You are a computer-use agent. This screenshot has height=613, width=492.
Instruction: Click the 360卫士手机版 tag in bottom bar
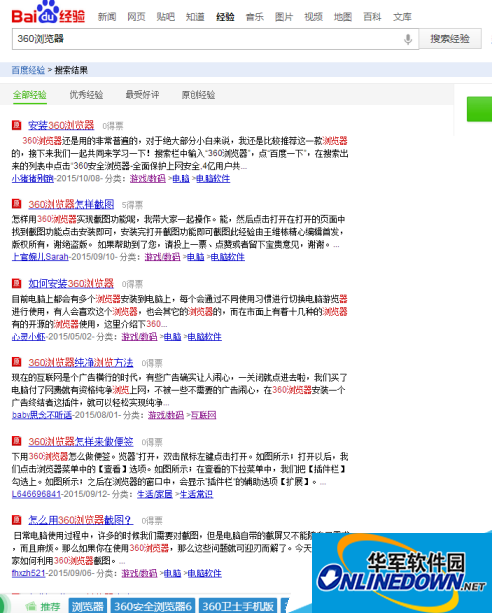[238, 606]
